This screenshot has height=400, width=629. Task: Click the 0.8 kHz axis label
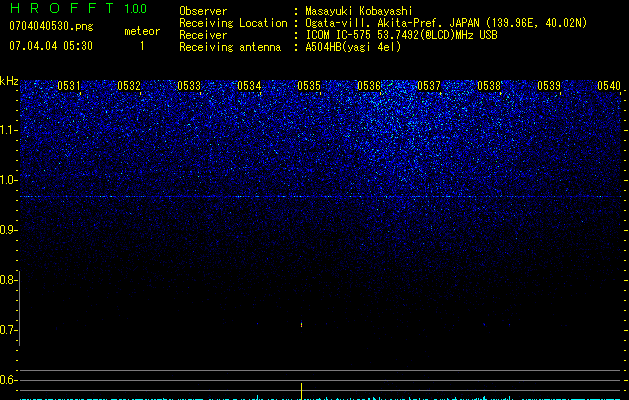8,280
